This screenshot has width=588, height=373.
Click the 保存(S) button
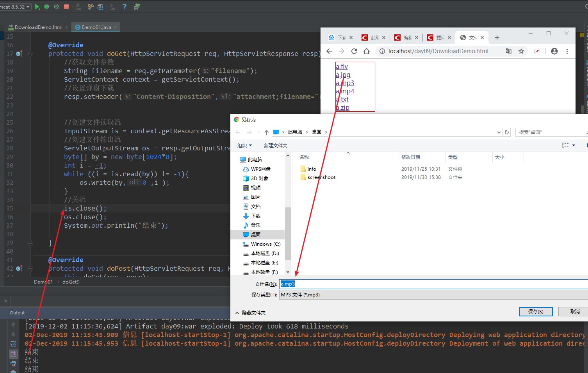(536, 311)
